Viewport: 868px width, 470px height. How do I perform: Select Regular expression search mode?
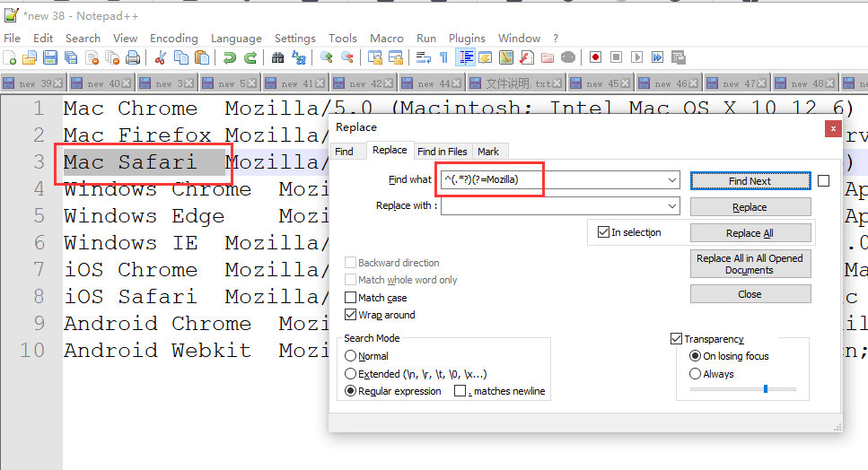(x=350, y=391)
